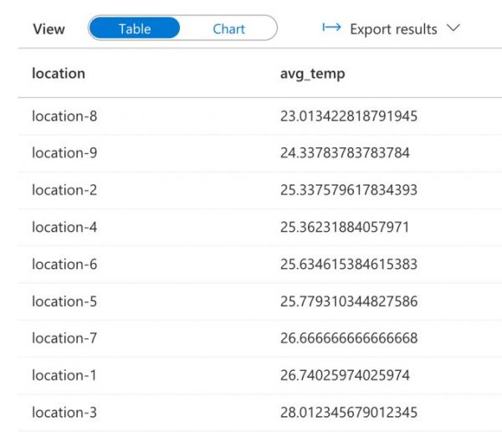Click on the location-6 entry
The height and width of the screenshot is (448, 502).
(x=64, y=265)
